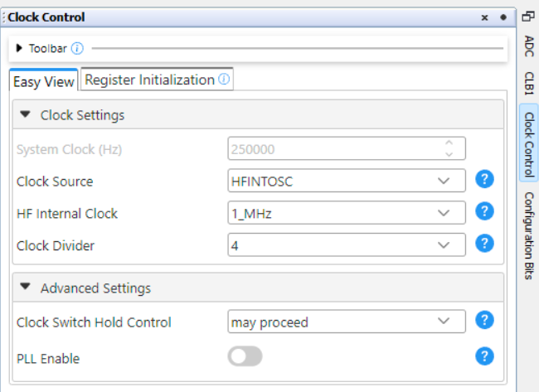This screenshot has height=392, width=539.
Task: Open the Configuration Bits side tab
Action: (529, 235)
